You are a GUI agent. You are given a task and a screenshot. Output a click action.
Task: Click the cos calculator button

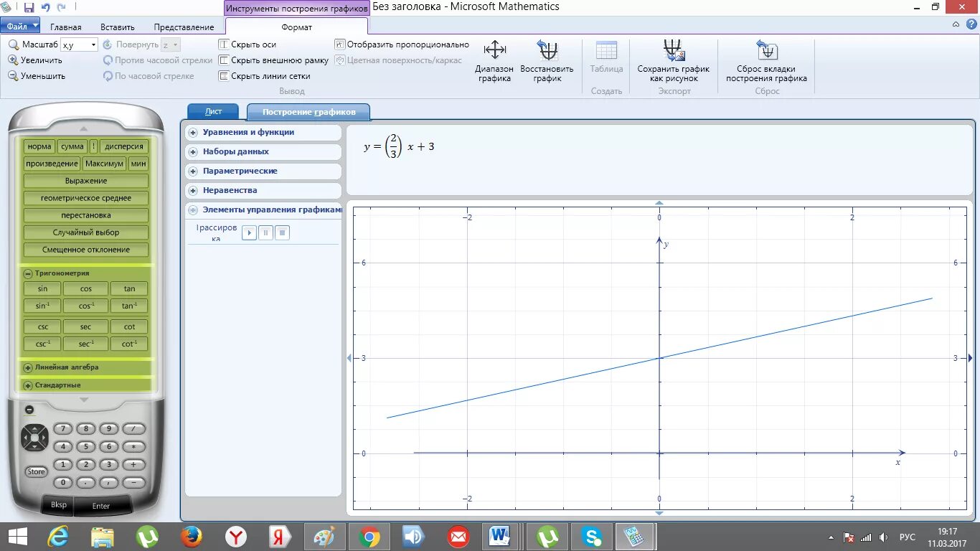(x=86, y=288)
